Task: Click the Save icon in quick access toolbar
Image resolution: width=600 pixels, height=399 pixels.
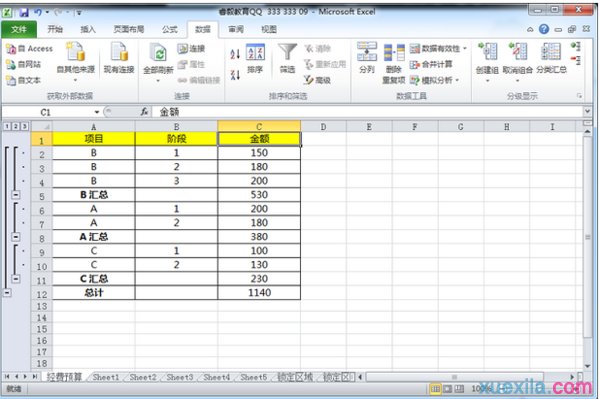Action: click(24, 12)
